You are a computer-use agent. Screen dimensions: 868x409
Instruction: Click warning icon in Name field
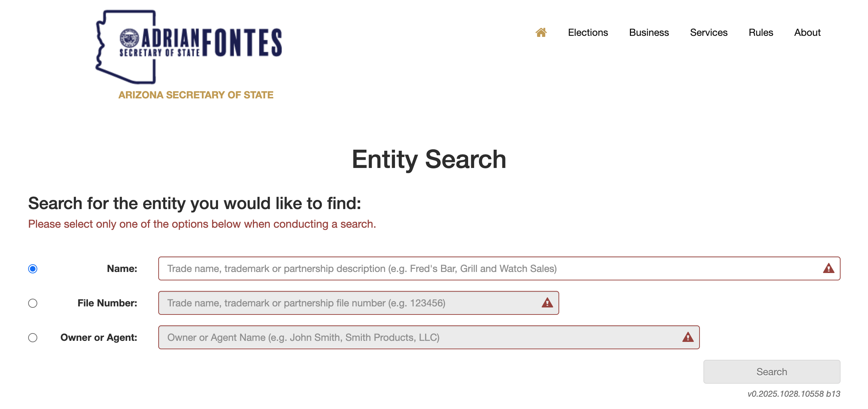pyautogui.click(x=829, y=268)
